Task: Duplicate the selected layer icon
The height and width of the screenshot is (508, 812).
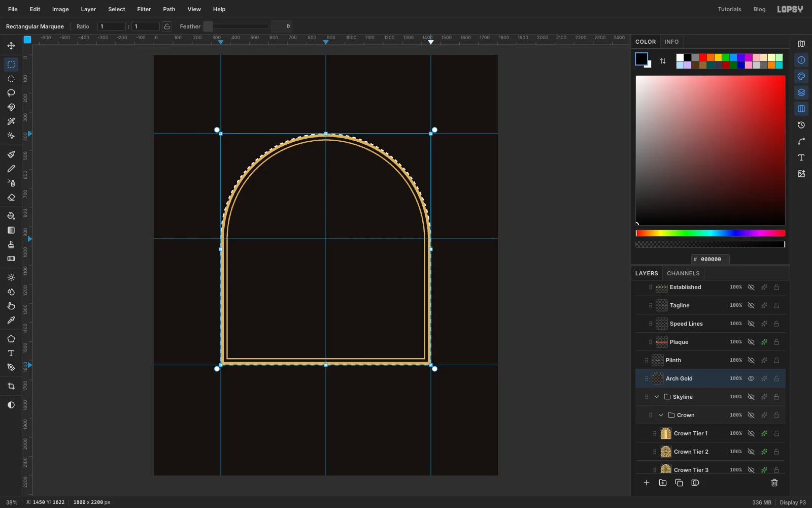Action: (x=679, y=483)
